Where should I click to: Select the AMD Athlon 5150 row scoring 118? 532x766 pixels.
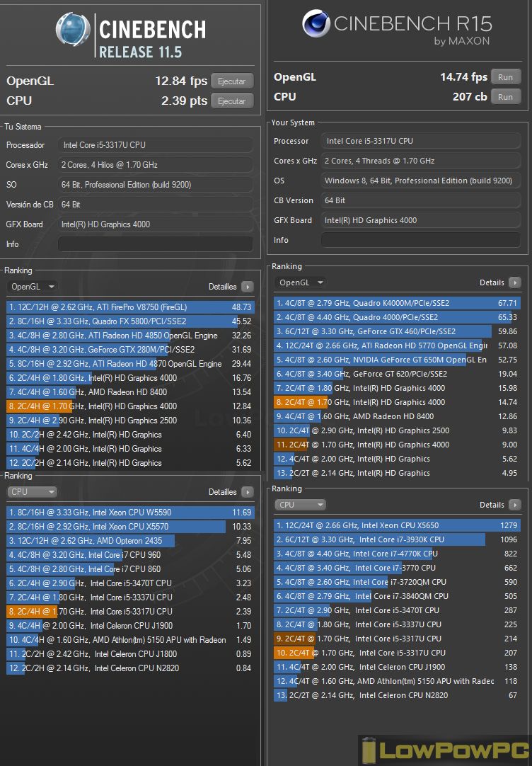point(398,682)
